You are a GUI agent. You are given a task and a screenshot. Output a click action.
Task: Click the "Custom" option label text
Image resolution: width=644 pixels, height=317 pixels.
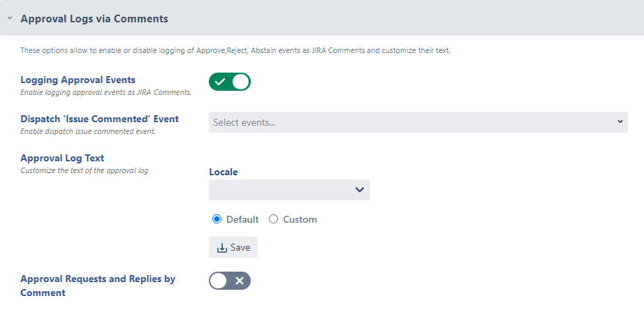click(x=300, y=219)
